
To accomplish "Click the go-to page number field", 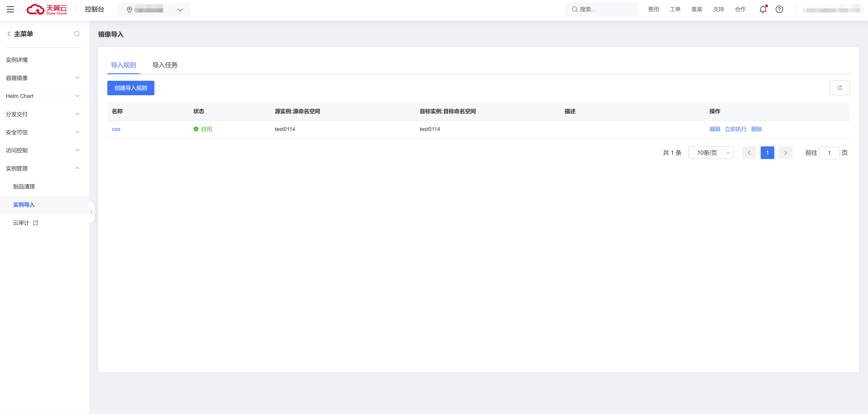I will (x=829, y=153).
